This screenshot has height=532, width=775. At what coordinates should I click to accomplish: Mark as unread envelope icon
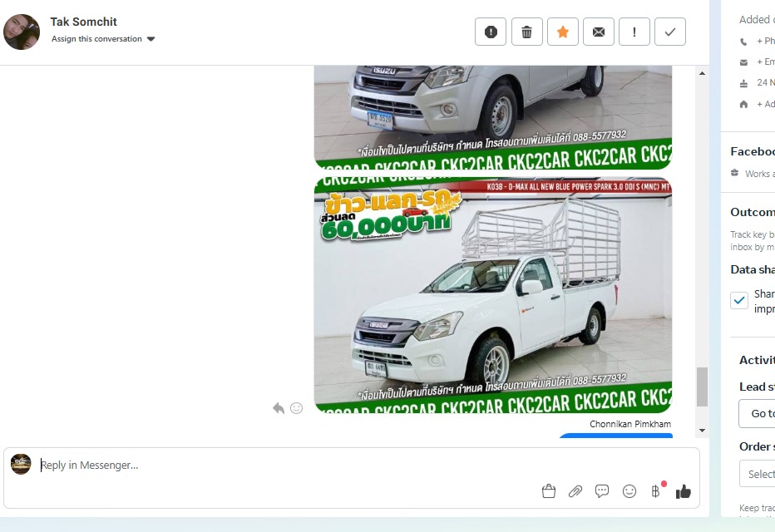[x=599, y=32]
